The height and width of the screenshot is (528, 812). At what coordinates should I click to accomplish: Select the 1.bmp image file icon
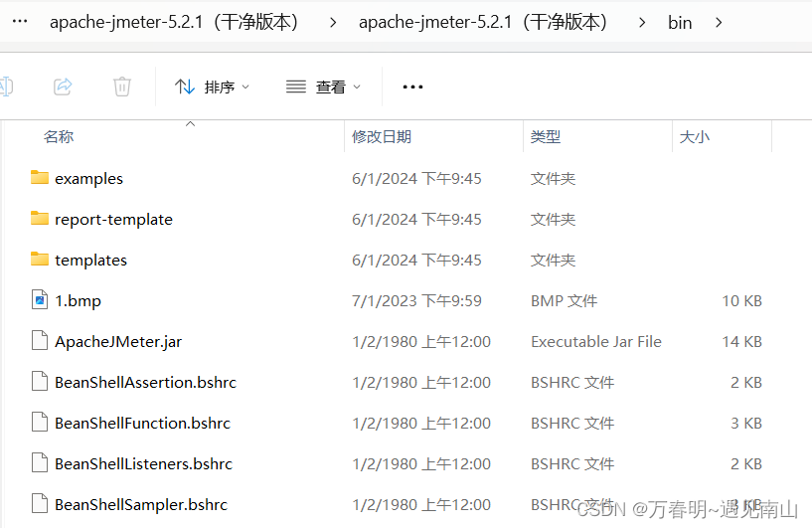tap(40, 300)
